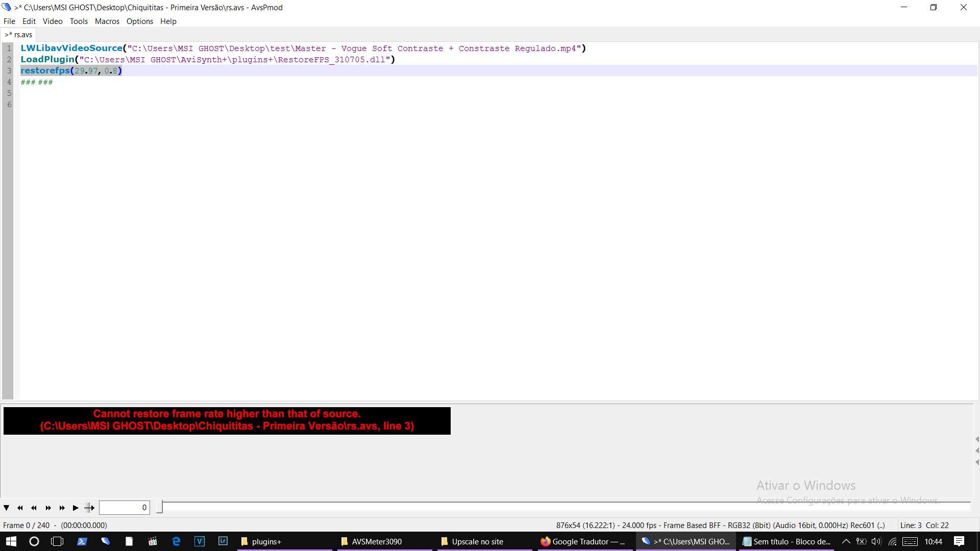The image size is (980, 551).
Task: Launch PowerShell from taskbar
Action: (x=82, y=541)
